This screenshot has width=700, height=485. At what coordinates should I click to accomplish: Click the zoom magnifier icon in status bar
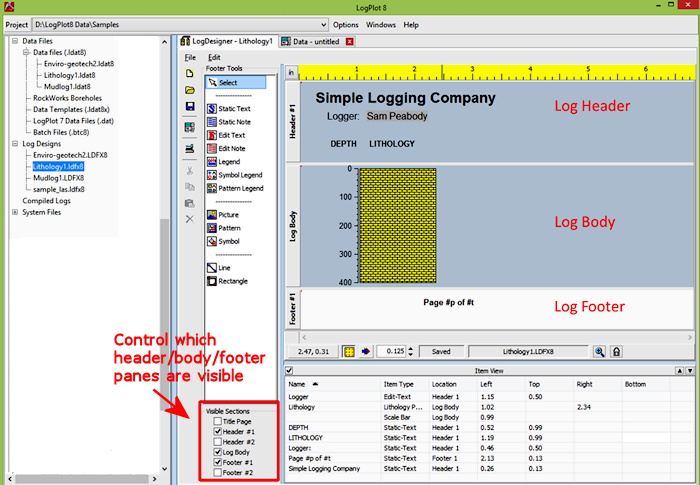600,352
